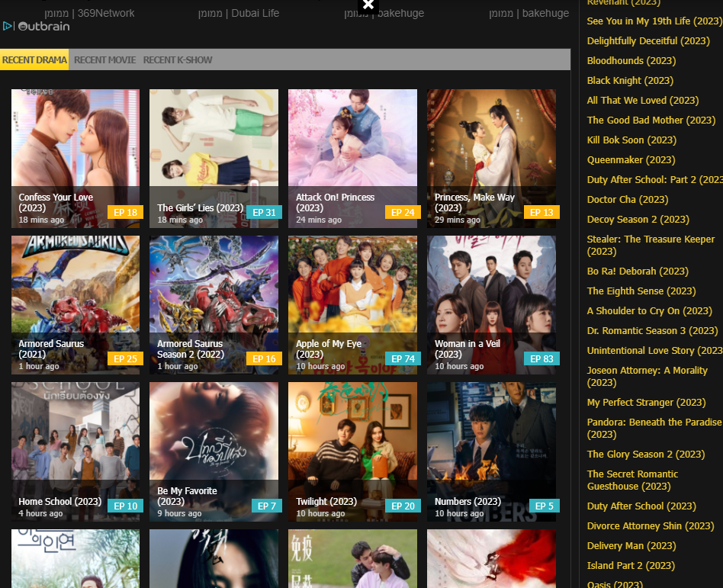Open Island Part 2 (2023) link
The width and height of the screenshot is (723, 588).
point(631,566)
